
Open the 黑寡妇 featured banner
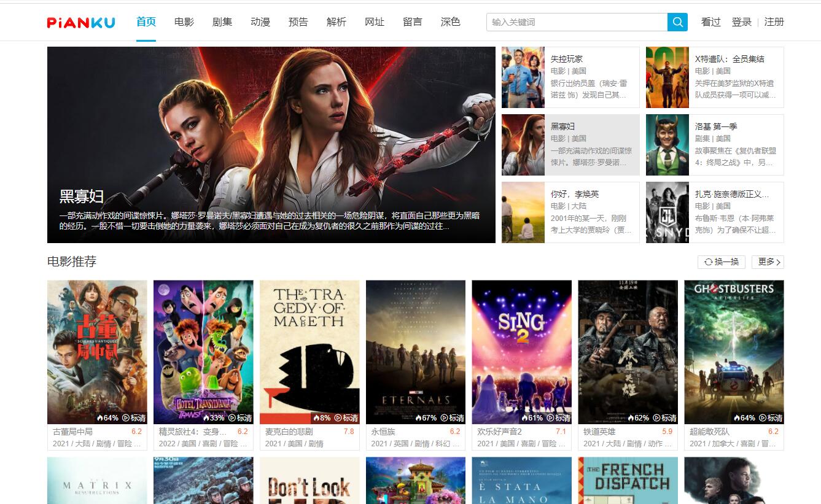coord(271,145)
